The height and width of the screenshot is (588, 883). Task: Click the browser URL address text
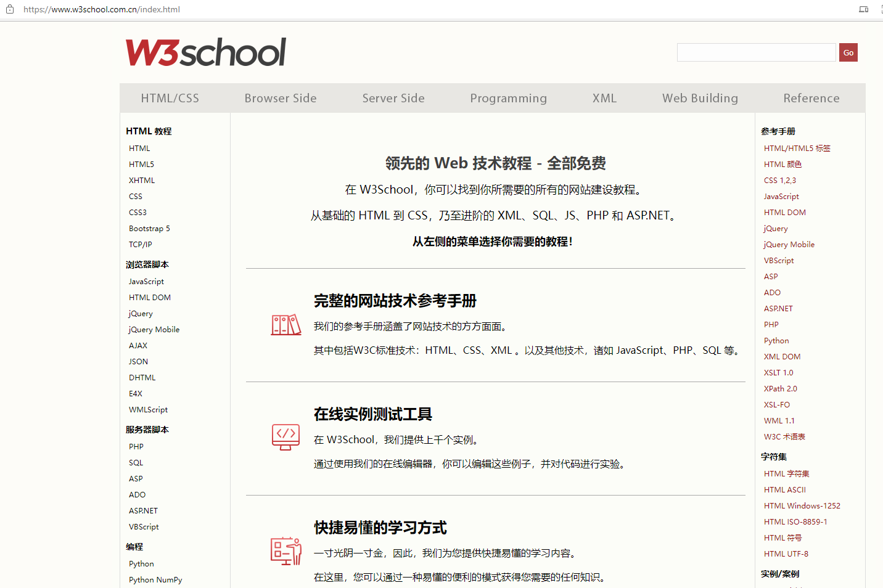pyautogui.click(x=102, y=9)
